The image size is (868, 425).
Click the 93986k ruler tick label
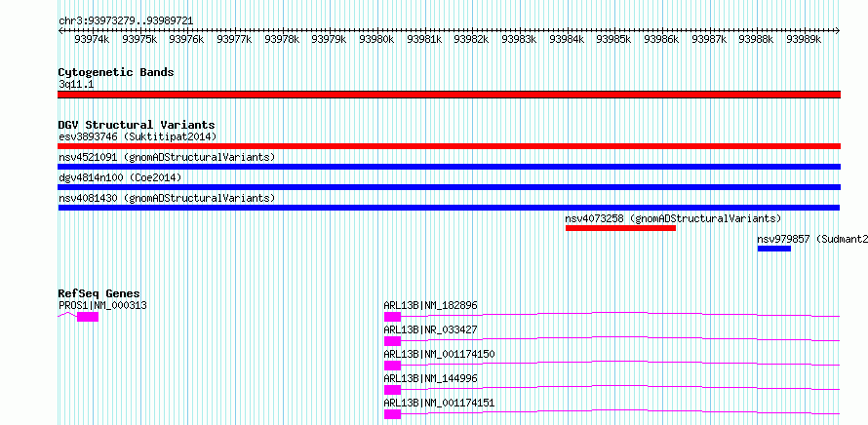pos(661,39)
